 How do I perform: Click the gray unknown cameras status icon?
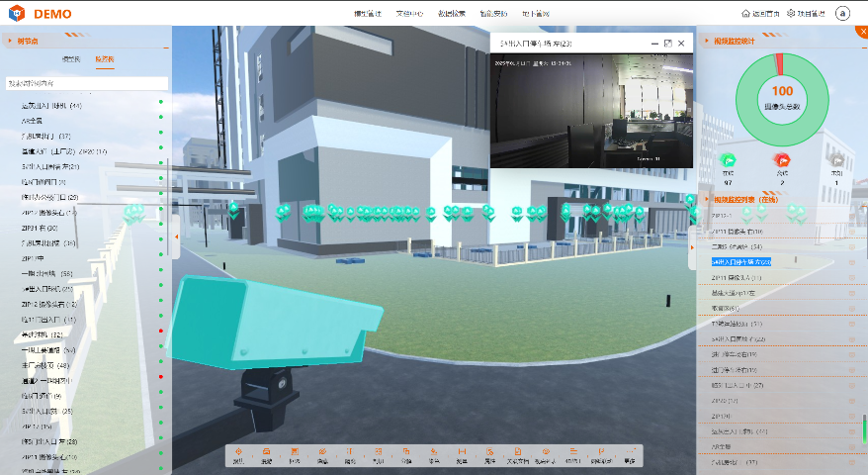point(837,161)
